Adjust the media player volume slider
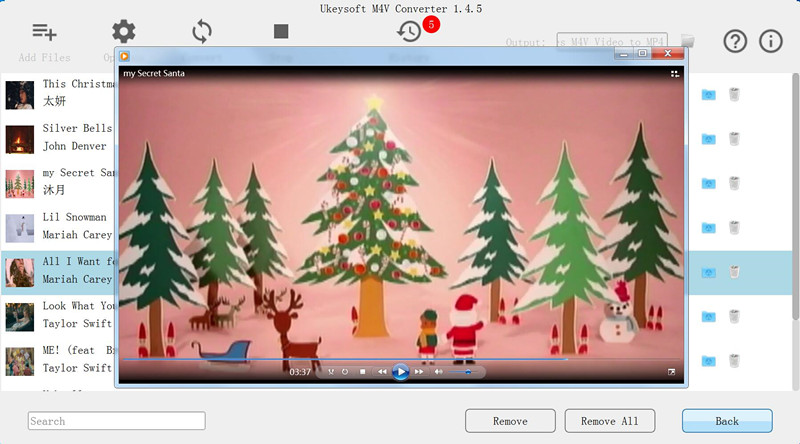Screen dimensions: 800x444 point(464,372)
